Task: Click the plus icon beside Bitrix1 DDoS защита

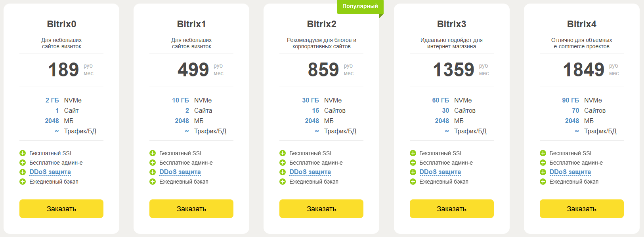Action: coord(153,172)
